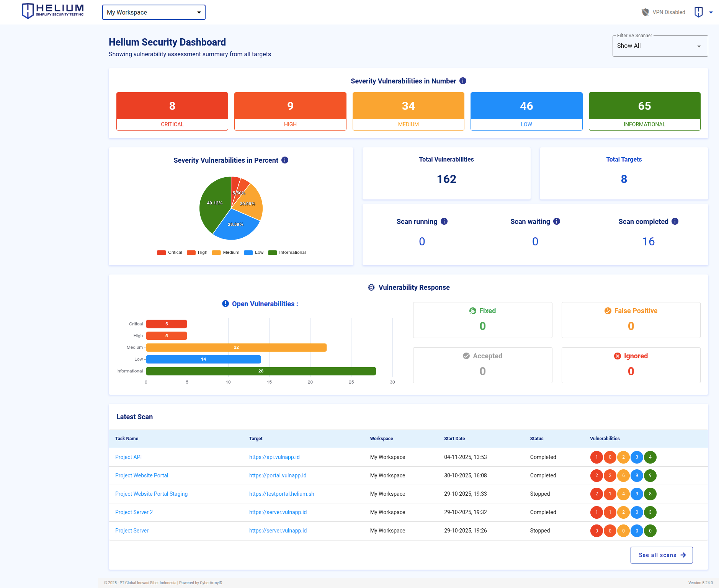This screenshot has height=588, width=719.
Task: Open the My Workspace dropdown
Action: pos(154,12)
